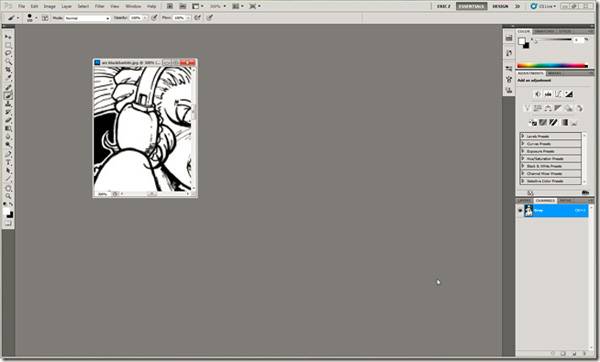Click the Brightness/Contrast adjustment icon
Viewport: 600px width, 362px height.
[538, 94]
